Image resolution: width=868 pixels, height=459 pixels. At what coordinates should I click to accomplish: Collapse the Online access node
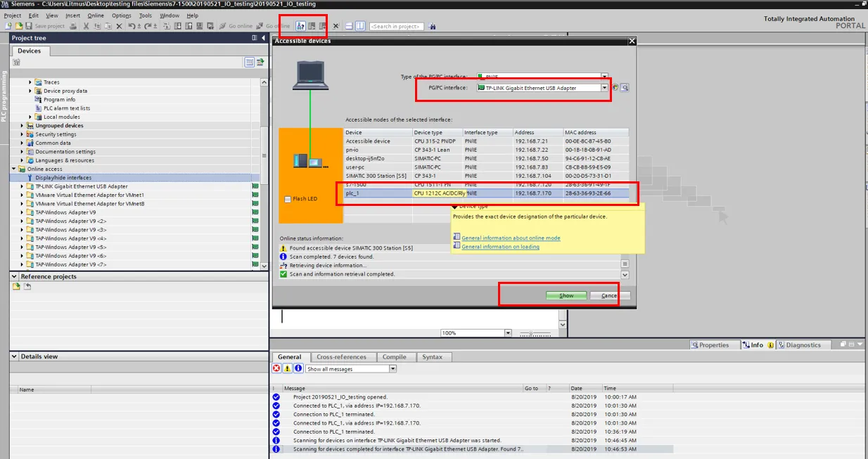[x=14, y=169]
